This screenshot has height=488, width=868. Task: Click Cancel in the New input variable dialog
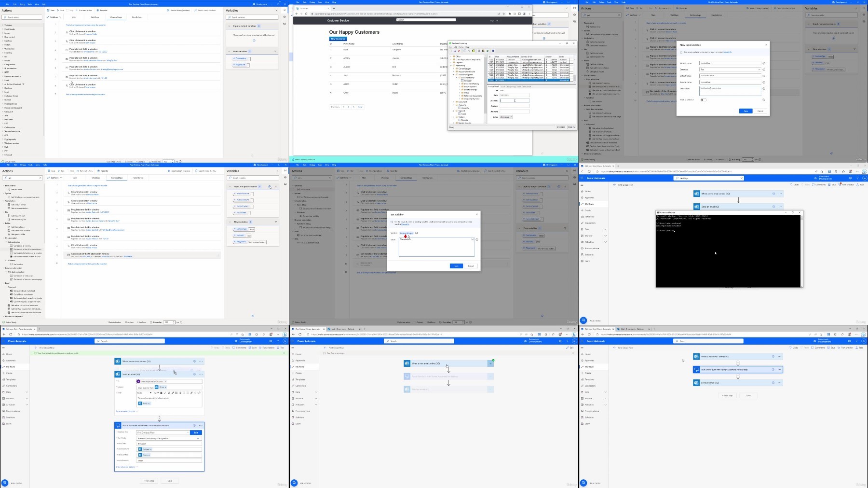click(x=760, y=111)
